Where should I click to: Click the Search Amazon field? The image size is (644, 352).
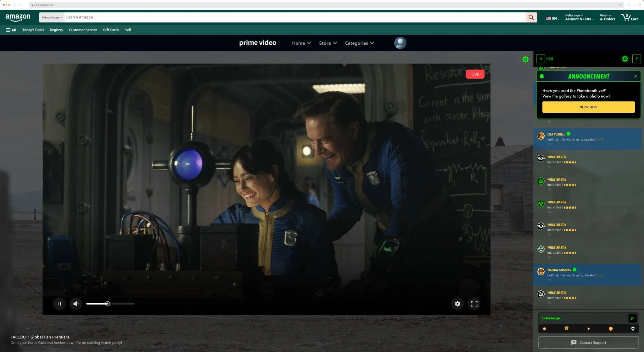(x=295, y=17)
